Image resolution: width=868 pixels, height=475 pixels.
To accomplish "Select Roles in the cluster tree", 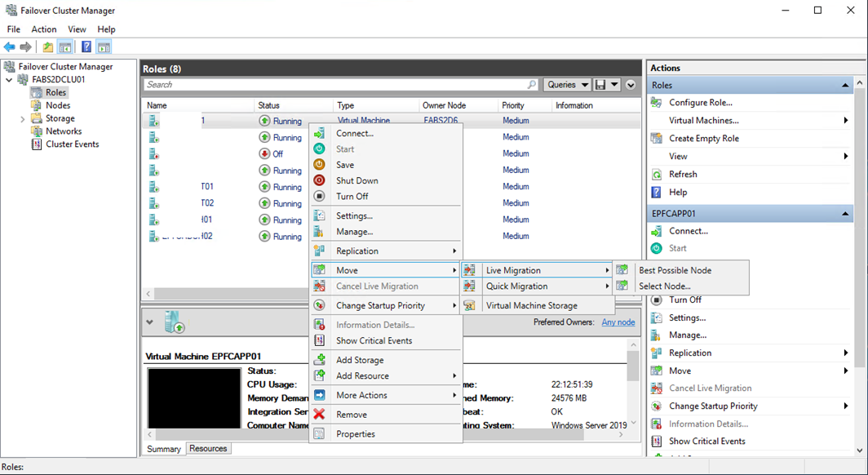I will coord(56,92).
